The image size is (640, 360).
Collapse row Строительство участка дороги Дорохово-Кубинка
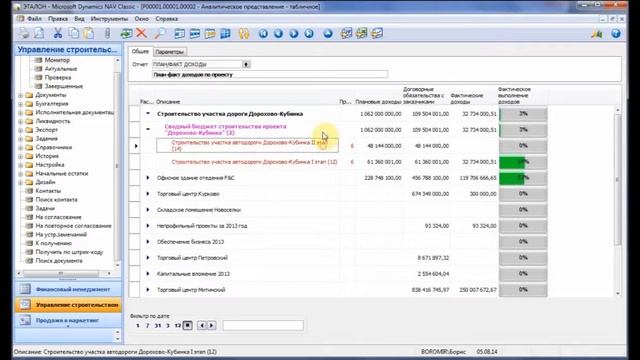tap(148, 113)
